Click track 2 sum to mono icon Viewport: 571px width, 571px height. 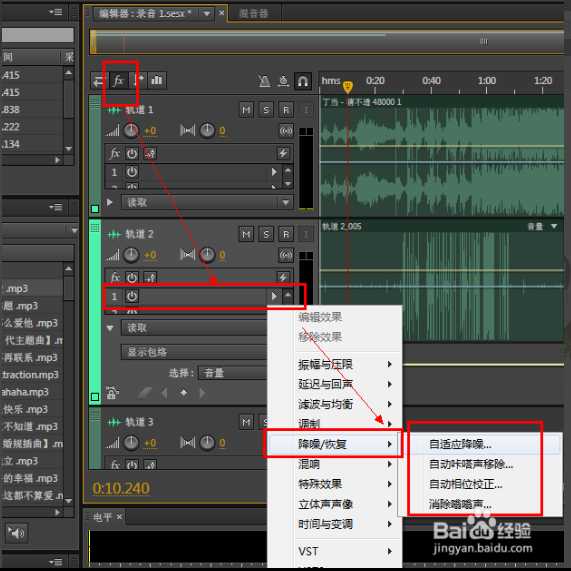[286, 255]
